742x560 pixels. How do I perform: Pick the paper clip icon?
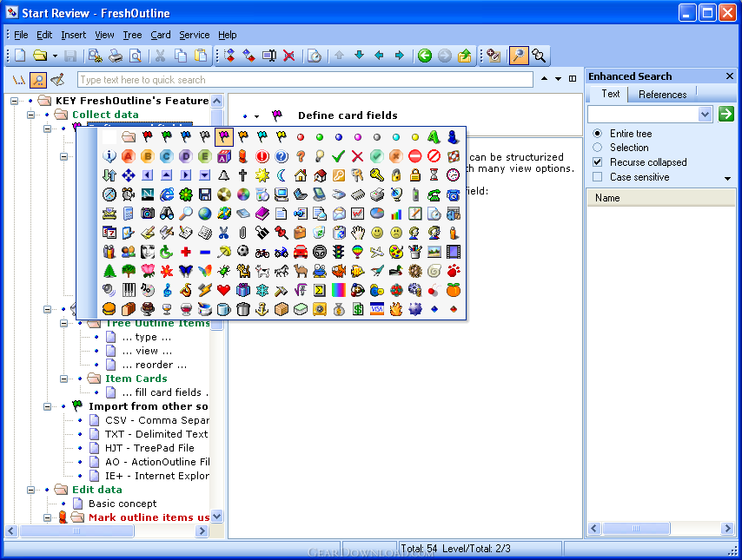tap(242, 233)
